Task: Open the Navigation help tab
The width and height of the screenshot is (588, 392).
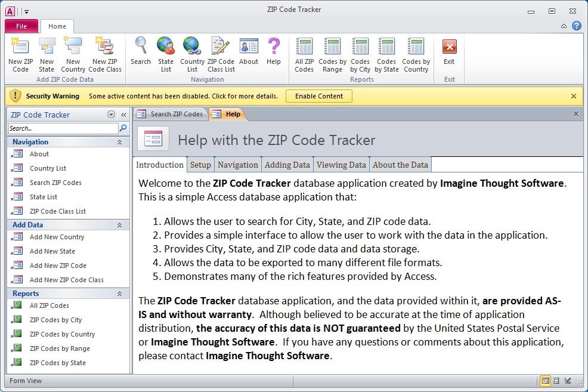Action: [238, 165]
